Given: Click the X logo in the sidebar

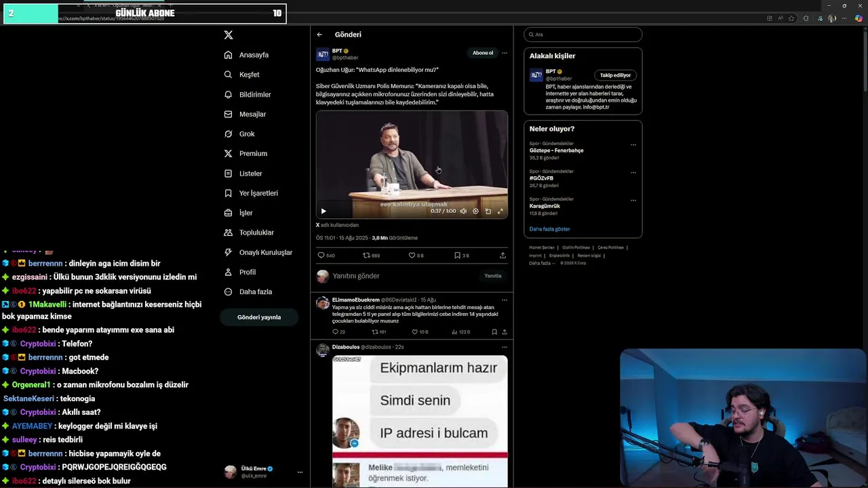Looking at the screenshot, I should click(x=229, y=35).
